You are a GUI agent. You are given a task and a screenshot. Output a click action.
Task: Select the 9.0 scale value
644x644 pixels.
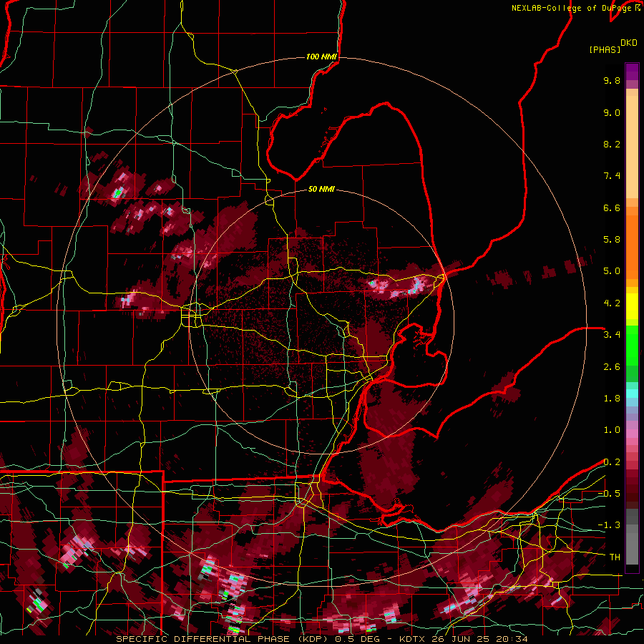(x=612, y=112)
